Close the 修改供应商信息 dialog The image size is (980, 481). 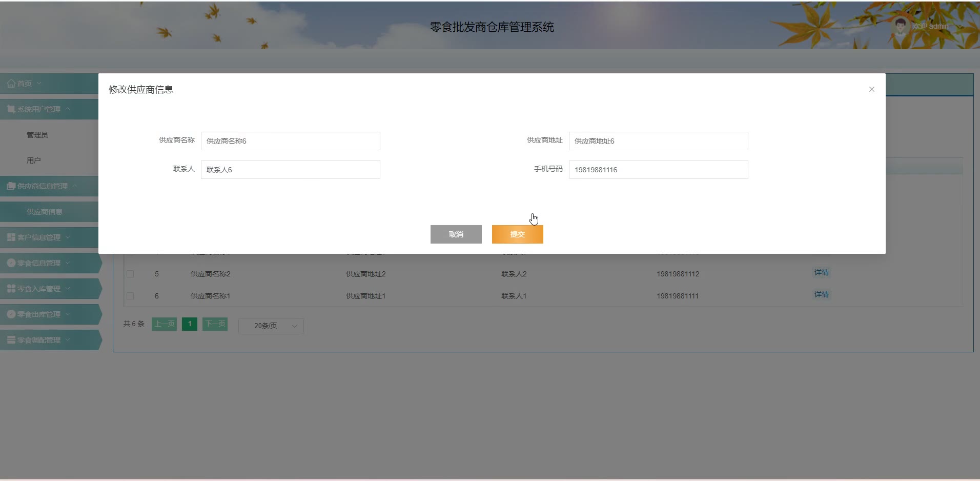point(871,89)
